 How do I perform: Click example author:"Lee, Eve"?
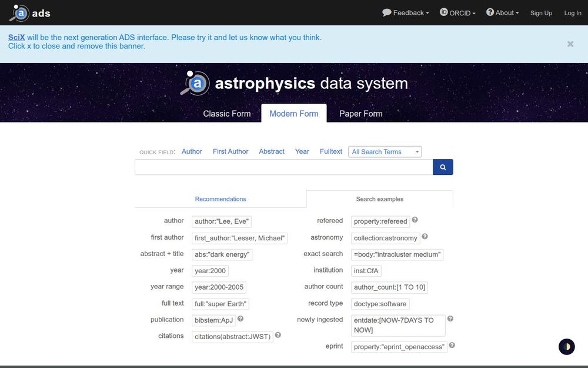[x=222, y=221]
